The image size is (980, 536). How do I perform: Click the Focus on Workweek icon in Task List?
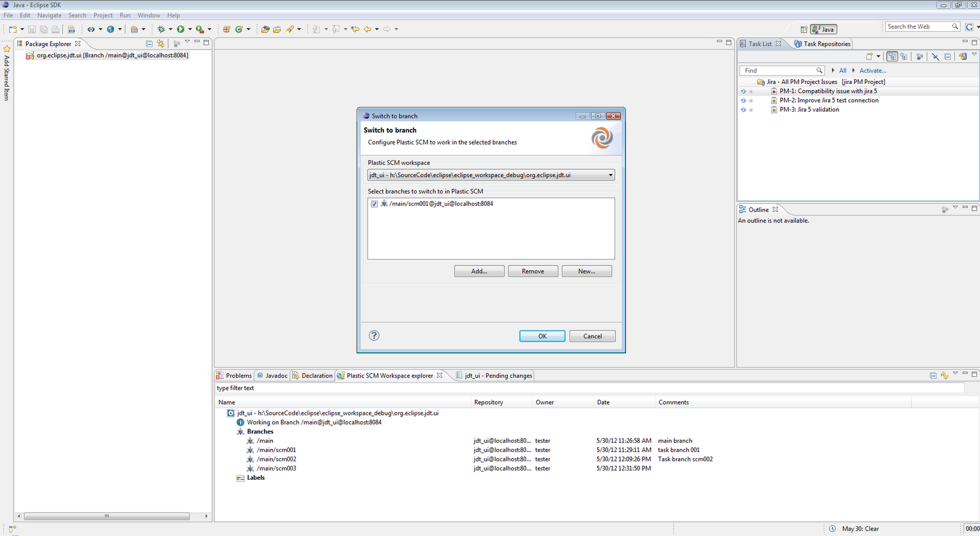click(x=919, y=56)
